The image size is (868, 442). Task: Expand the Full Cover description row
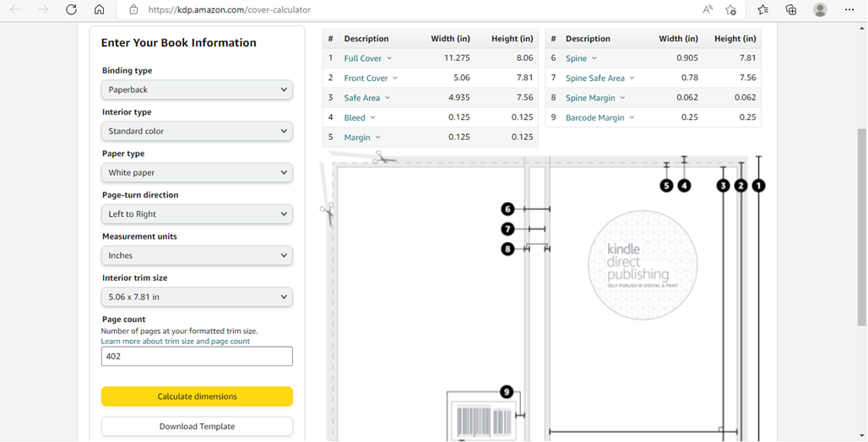(367, 58)
